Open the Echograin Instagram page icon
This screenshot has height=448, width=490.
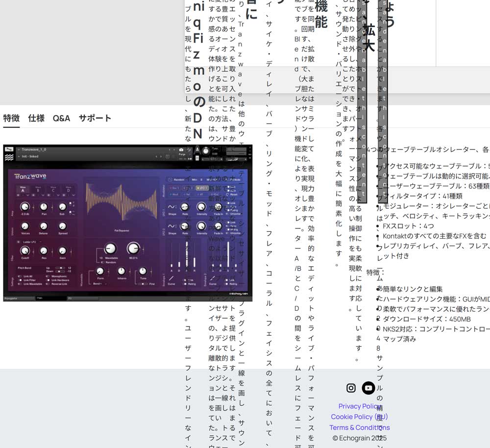pyautogui.click(x=351, y=388)
